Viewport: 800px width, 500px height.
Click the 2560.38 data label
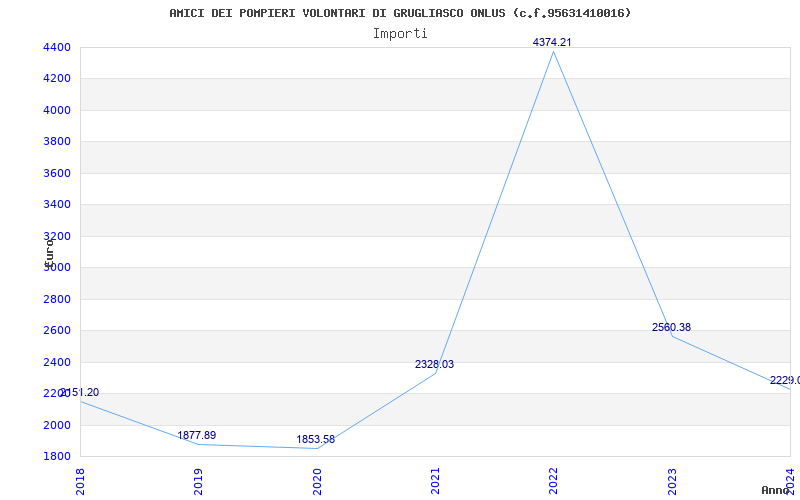click(x=671, y=328)
